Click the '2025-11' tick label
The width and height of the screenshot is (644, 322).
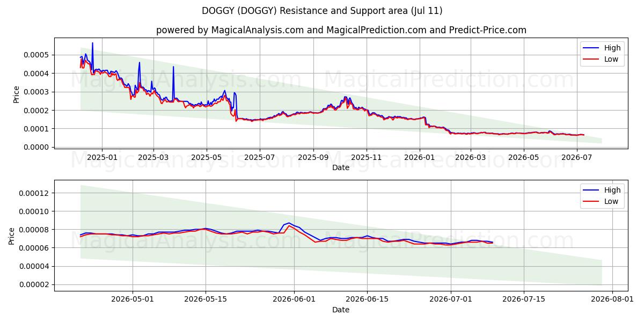tap(367, 157)
